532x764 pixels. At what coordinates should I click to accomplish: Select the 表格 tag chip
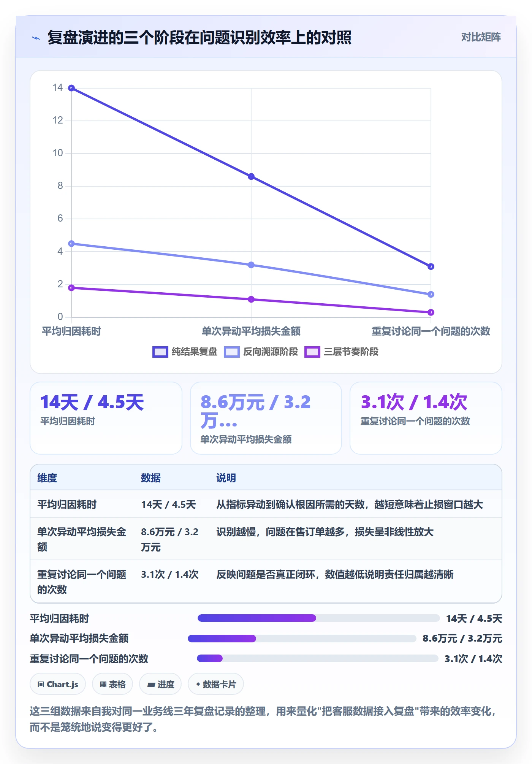112,684
